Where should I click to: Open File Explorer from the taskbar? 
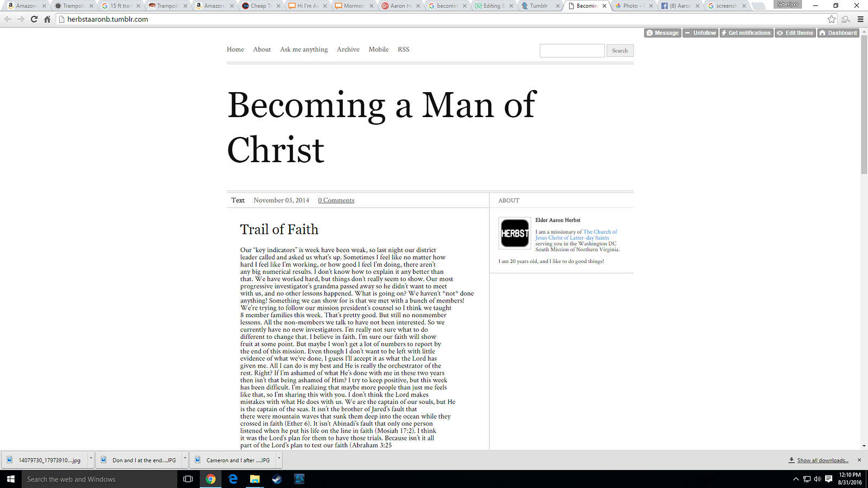click(254, 479)
